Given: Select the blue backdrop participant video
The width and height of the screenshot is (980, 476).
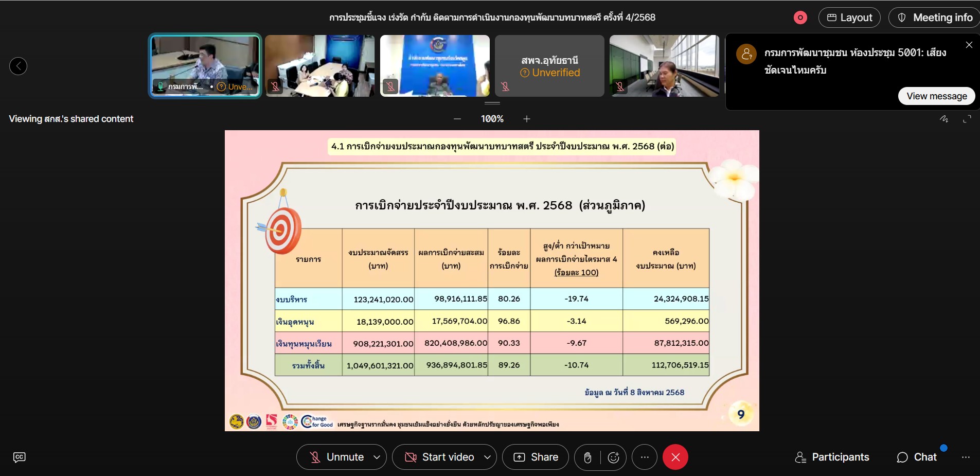Looking at the screenshot, I should pos(435,66).
